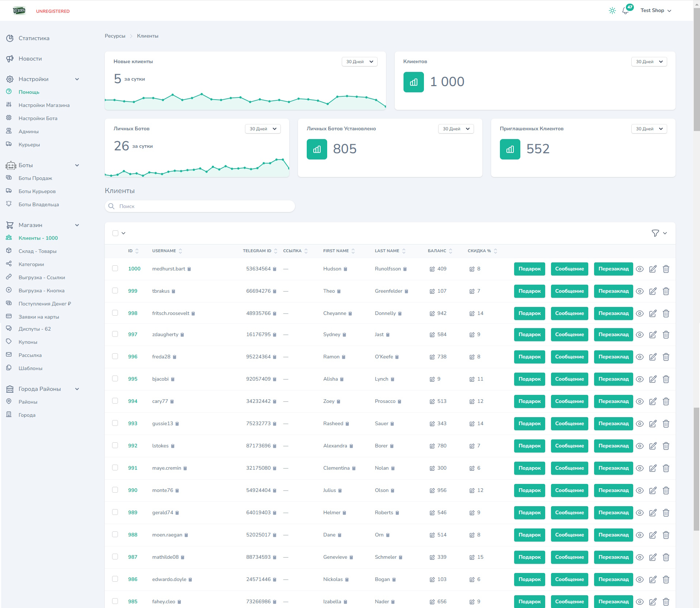Edit client 999 using pencil icon
Image resolution: width=700 pixels, height=608 pixels.
(653, 291)
